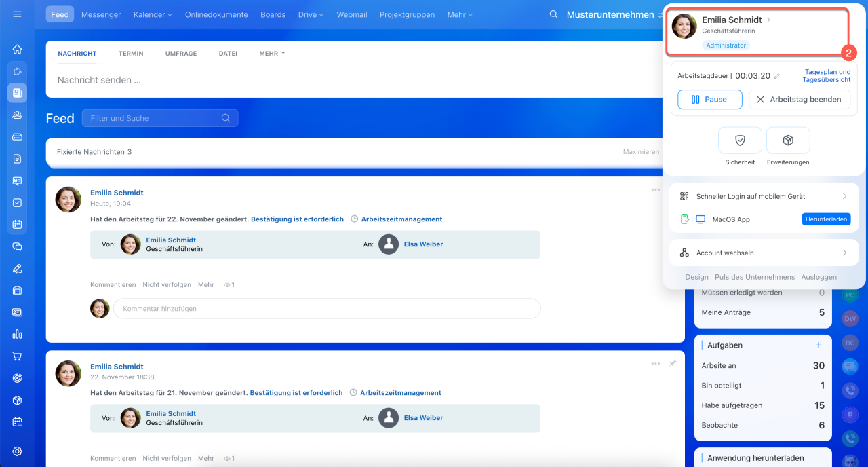This screenshot has width=868, height=467.
Task: Open Emilia Schmidt profile card in panel
Action: [x=758, y=32]
